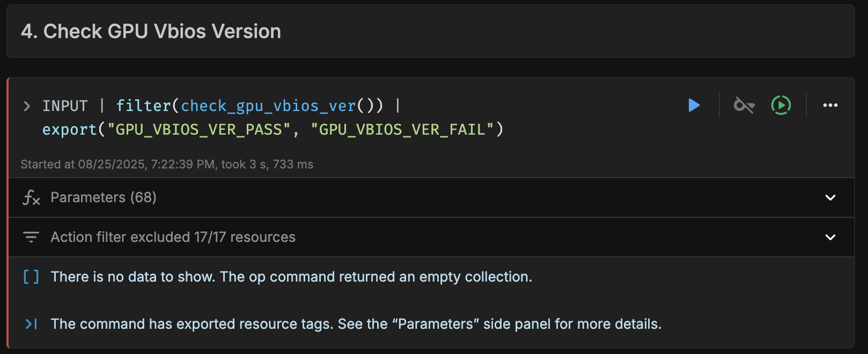The width and height of the screenshot is (868, 354).
Task: Toggle the crossed-out link icon
Action: coord(744,105)
